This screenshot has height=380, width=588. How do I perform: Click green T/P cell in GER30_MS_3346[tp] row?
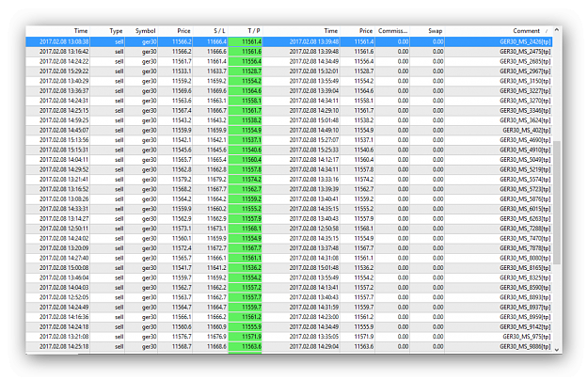[246, 111]
